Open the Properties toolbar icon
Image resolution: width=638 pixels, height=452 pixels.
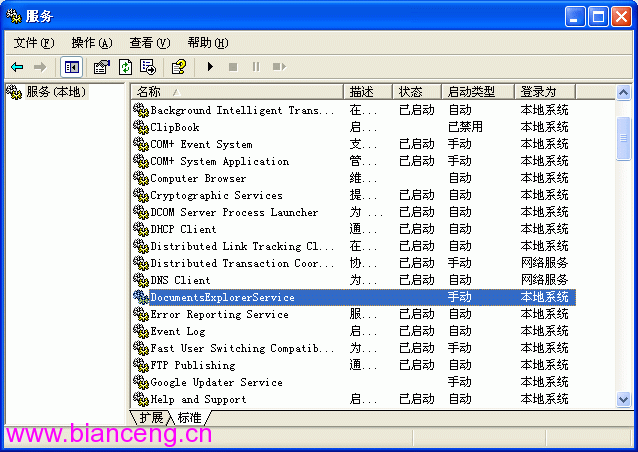point(102,67)
